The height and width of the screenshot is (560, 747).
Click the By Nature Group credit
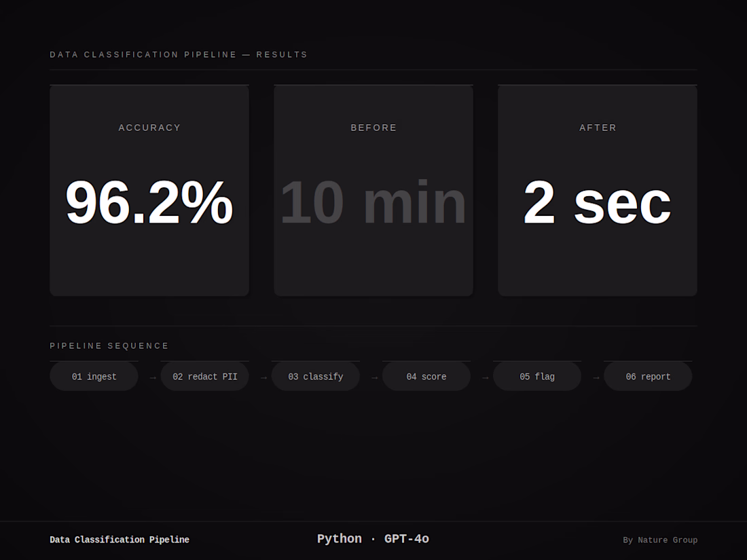pyautogui.click(x=660, y=540)
